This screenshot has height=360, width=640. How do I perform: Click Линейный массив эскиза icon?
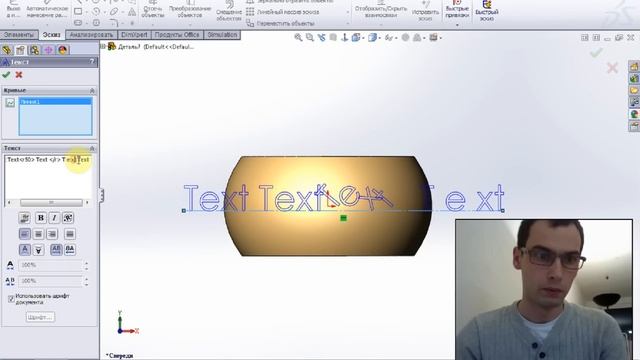[250, 12]
